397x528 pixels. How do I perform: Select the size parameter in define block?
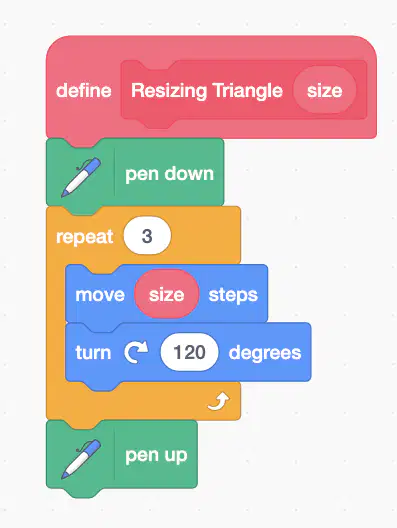(x=325, y=90)
